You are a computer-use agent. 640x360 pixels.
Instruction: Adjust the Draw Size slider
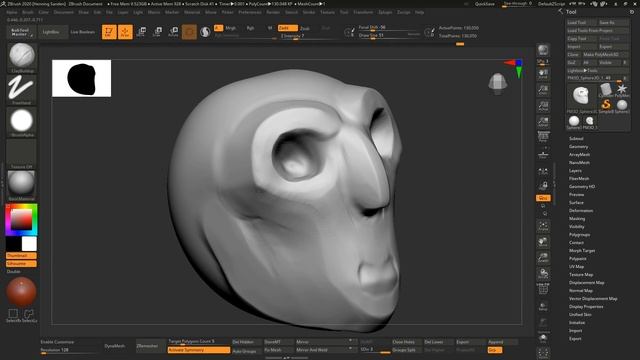[389, 36]
